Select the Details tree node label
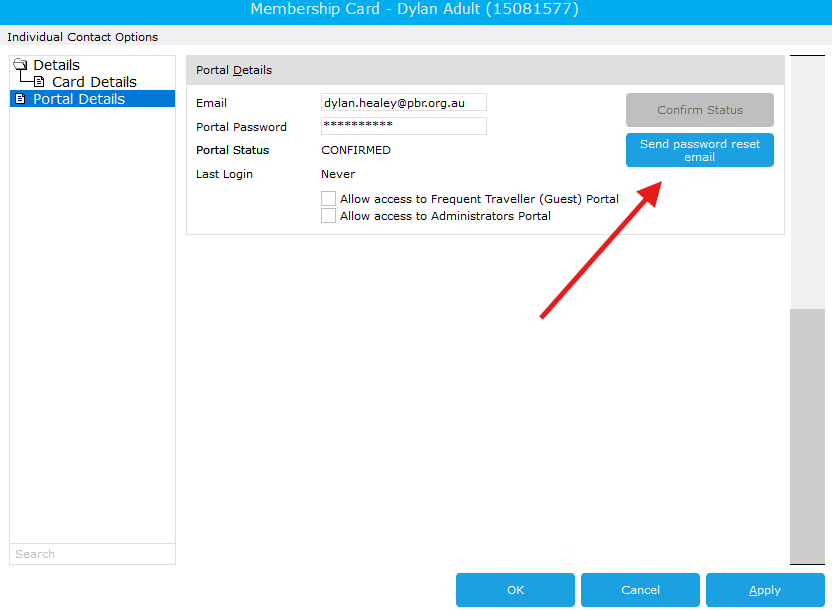The height and width of the screenshot is (611, 832). (x=56, y=65)
